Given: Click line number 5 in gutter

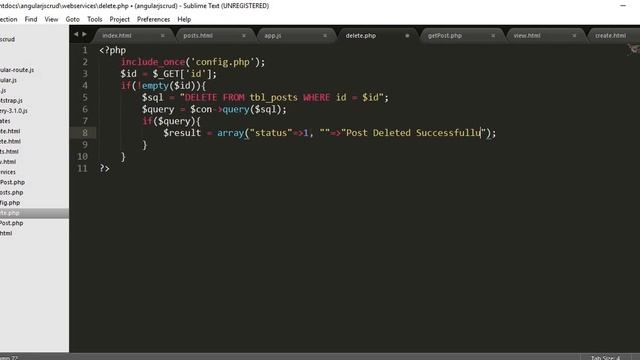Looking at the screenshot, I should tap(85, 98).
